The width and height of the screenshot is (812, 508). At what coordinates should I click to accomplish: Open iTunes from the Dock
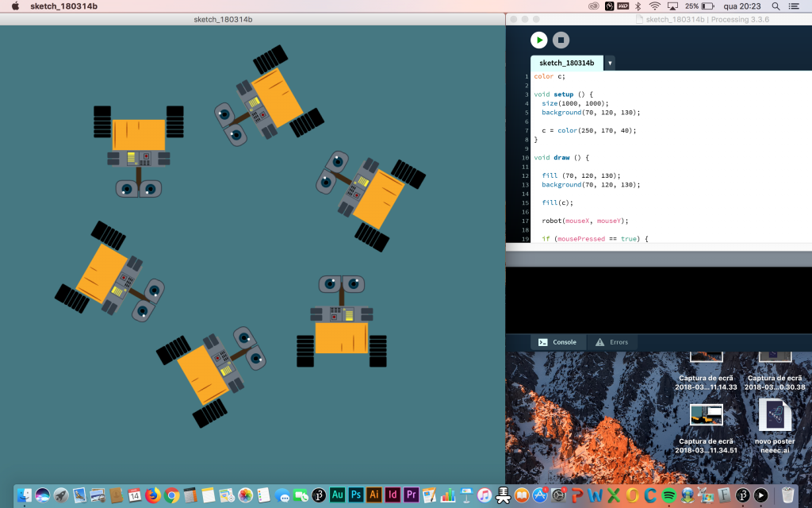[485, 495]
